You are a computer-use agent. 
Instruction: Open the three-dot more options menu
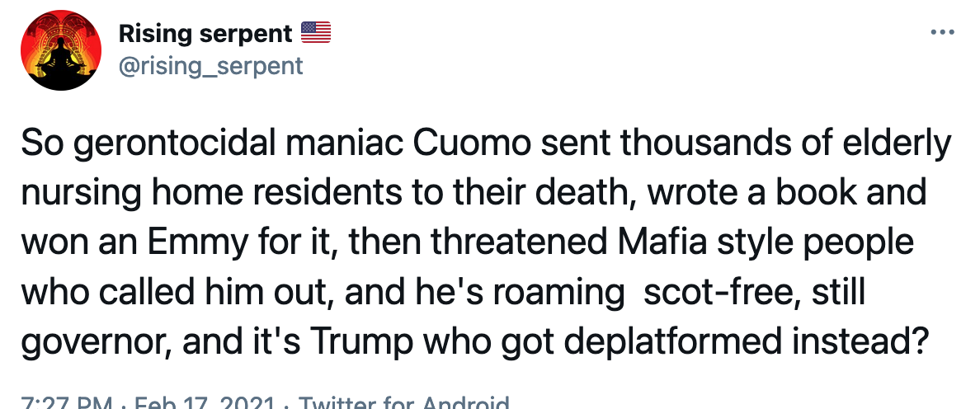coord(943,32)
